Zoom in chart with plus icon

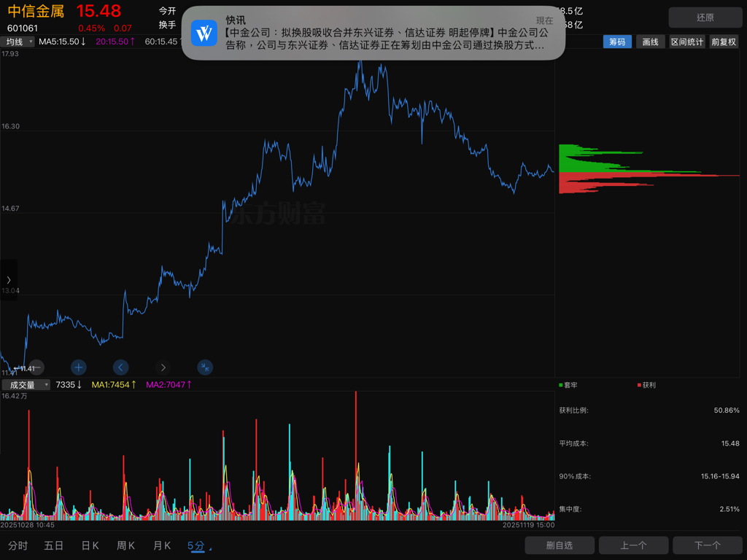[79, 367]
